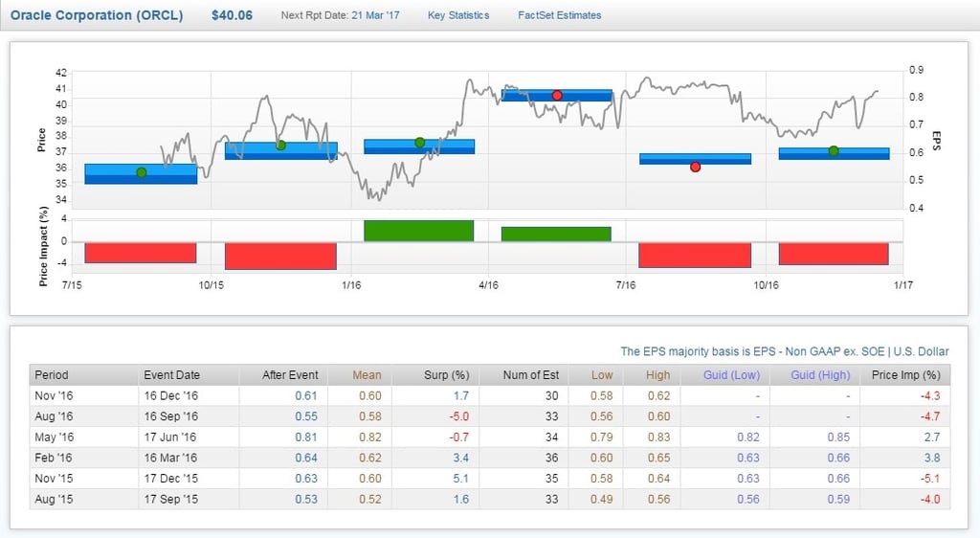Click event date 16 Dec '16
This screenshot has height=538, width=980.
tap(170, 395)
